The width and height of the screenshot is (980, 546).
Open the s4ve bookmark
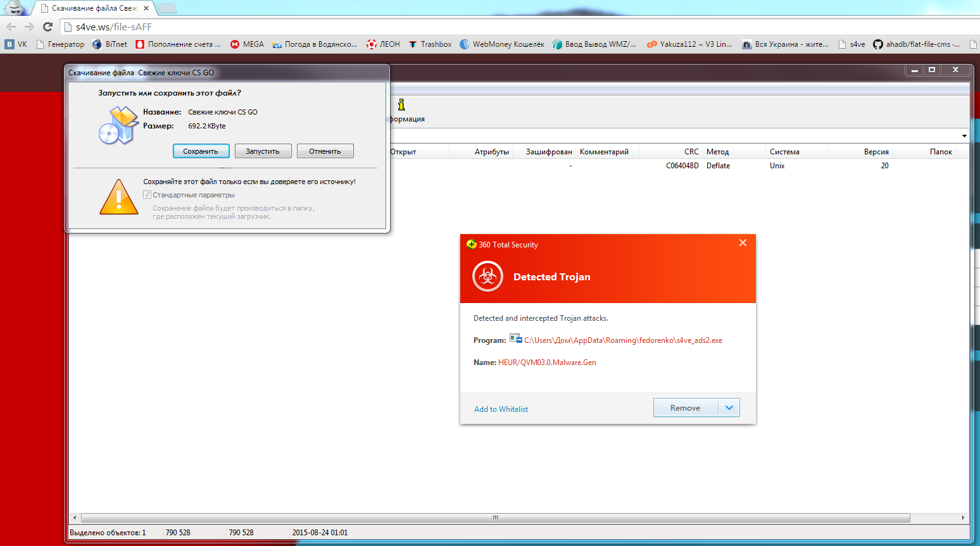tap(851, 44)
